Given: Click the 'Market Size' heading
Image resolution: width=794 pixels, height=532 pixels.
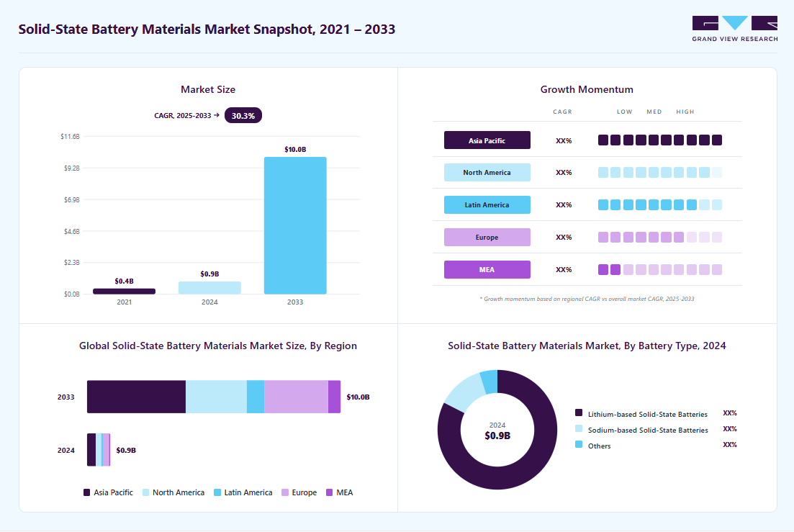Looking at the screenshot, I should pos(208,89).
